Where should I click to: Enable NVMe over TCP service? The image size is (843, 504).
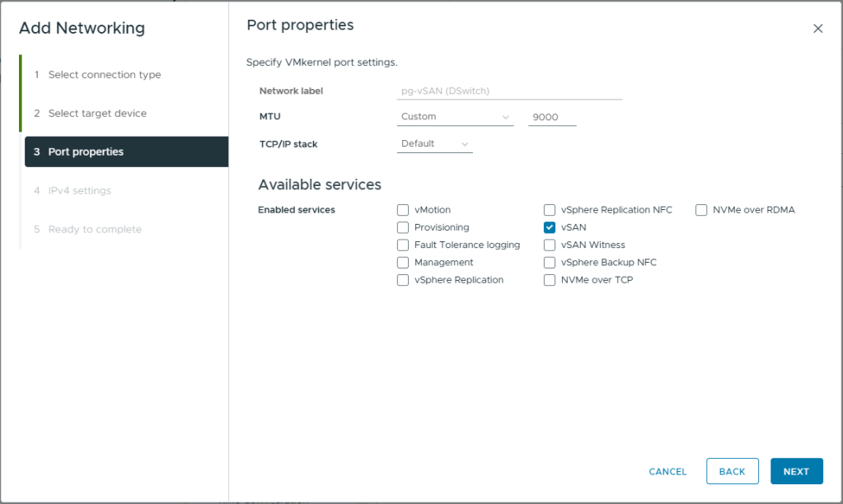[x=550, y=280]
